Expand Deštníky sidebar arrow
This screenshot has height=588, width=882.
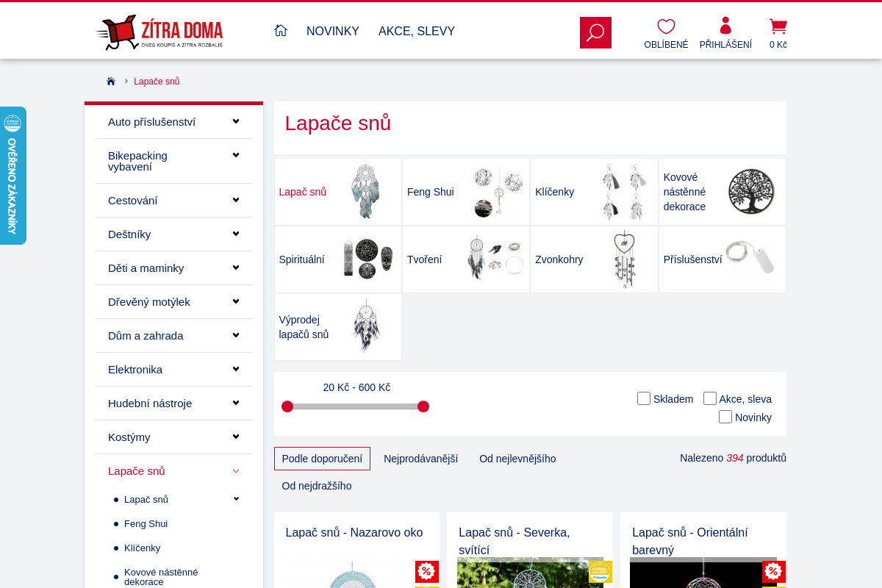tap(236, 234)
